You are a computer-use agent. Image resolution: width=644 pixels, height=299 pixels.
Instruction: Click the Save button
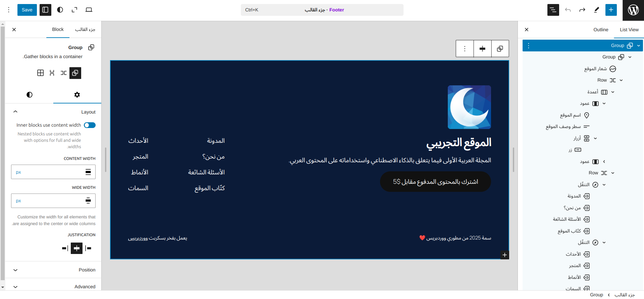(x=27, y=10)
